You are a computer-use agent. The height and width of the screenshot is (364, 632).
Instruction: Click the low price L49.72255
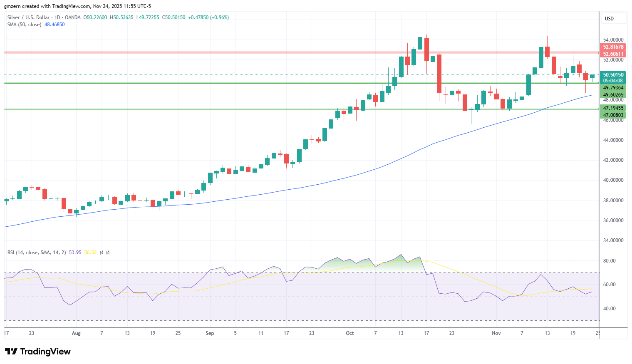148,17
